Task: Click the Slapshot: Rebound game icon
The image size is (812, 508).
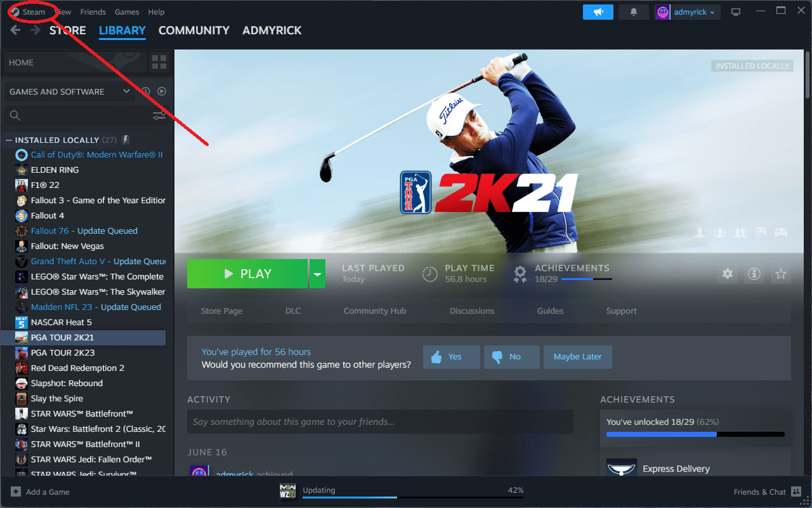Action: click(x=21, y=384)
